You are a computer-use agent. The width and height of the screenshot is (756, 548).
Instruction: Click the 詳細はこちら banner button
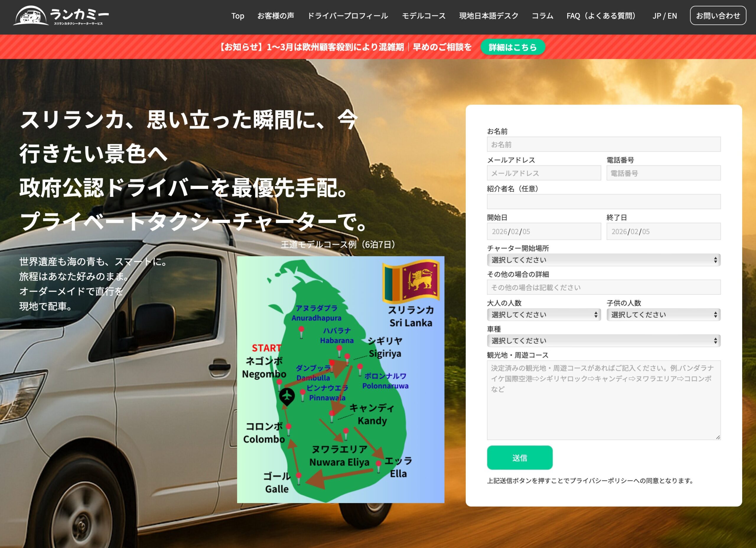[512, 47]
